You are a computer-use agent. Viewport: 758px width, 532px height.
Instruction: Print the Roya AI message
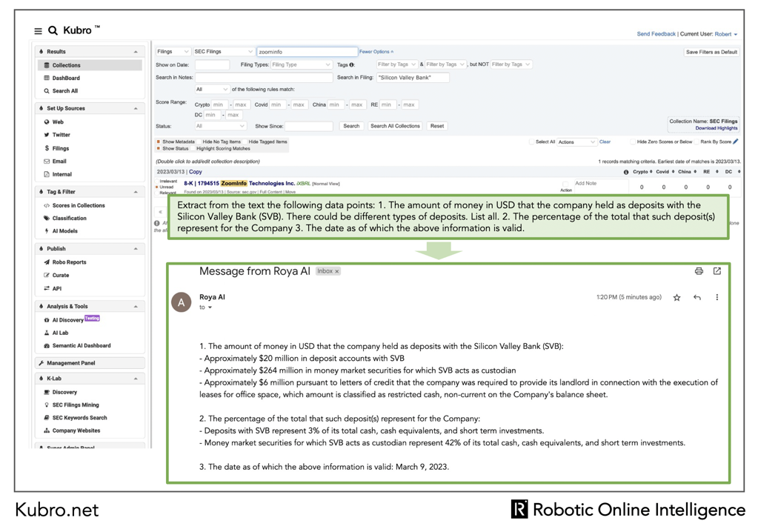tap(699, 271)
